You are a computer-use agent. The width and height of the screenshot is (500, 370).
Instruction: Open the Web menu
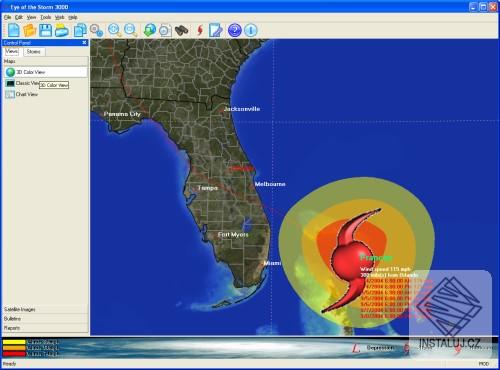tap(59, 17)
